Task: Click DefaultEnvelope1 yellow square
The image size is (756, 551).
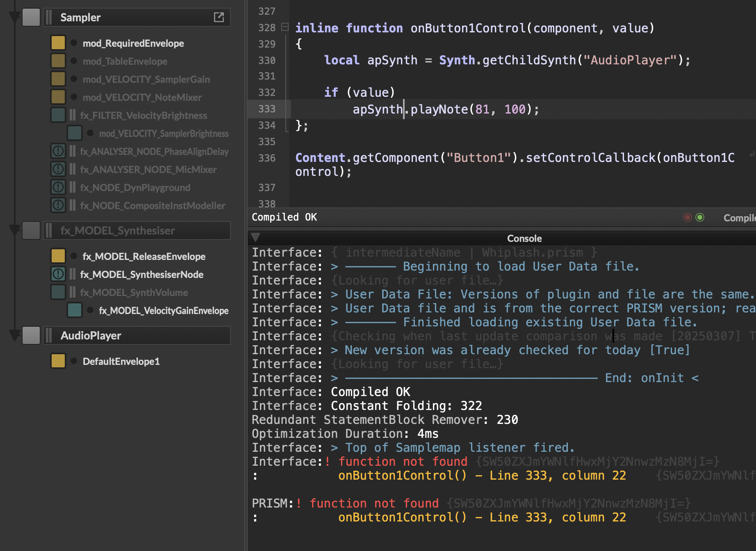Action: click(x=58, y=361)
